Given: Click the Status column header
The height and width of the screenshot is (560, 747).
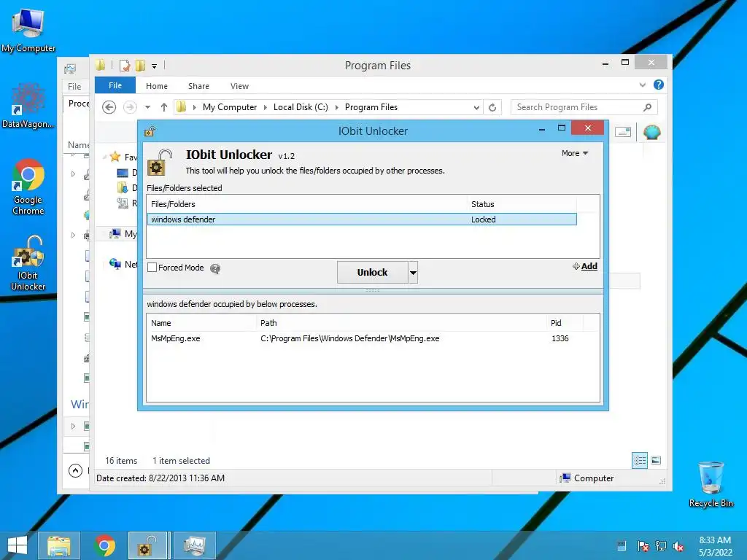Looking at the screenshot, I should click(522, 204).
